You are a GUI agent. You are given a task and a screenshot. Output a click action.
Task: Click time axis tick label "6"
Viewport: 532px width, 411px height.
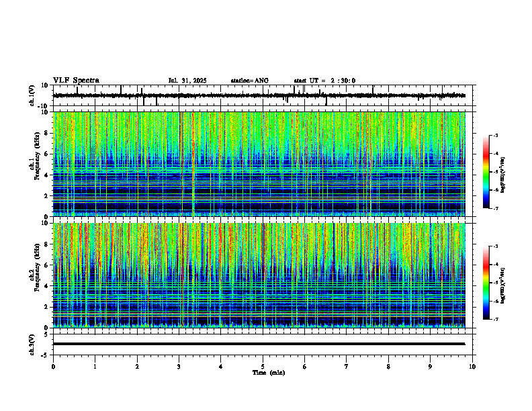(x=305, y=367)
